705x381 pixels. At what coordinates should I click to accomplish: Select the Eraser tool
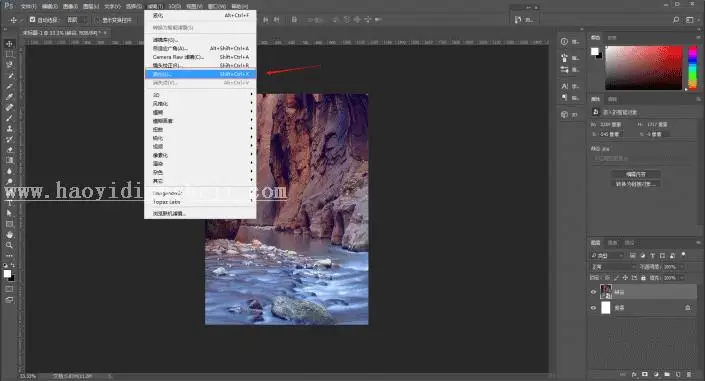pos(9,150)
